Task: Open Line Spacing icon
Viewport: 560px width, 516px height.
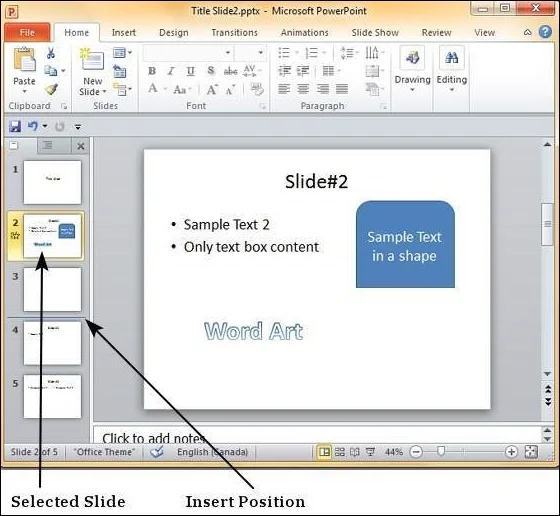Action: [x=346, y=53]
